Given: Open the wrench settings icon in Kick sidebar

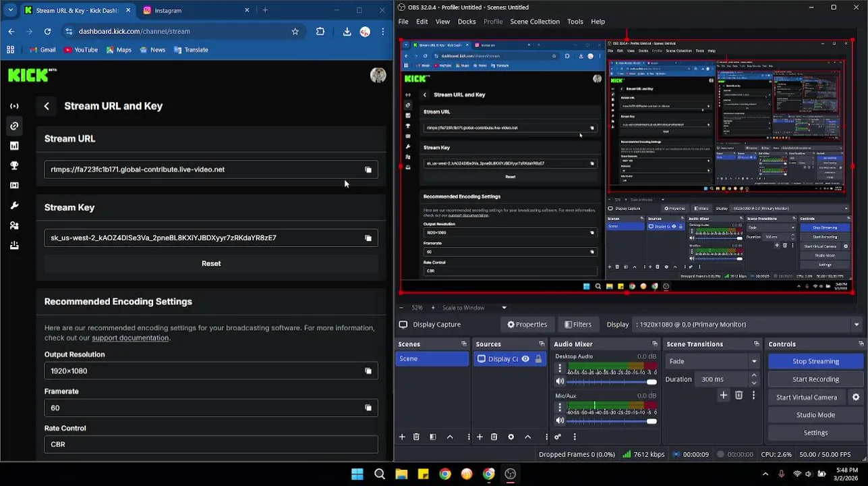Looking at the screenshot, I should [14, 205].
